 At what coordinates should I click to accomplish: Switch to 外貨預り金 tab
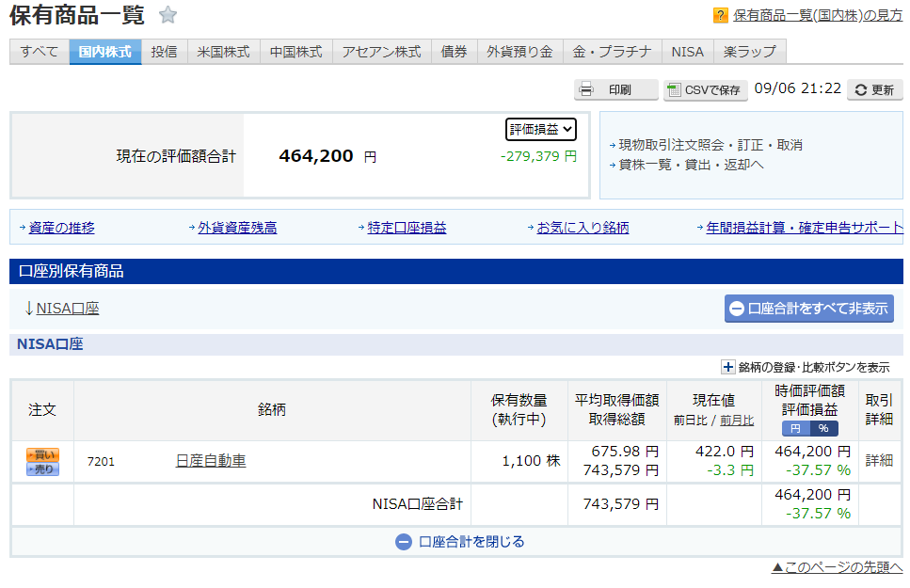point(520,52)
